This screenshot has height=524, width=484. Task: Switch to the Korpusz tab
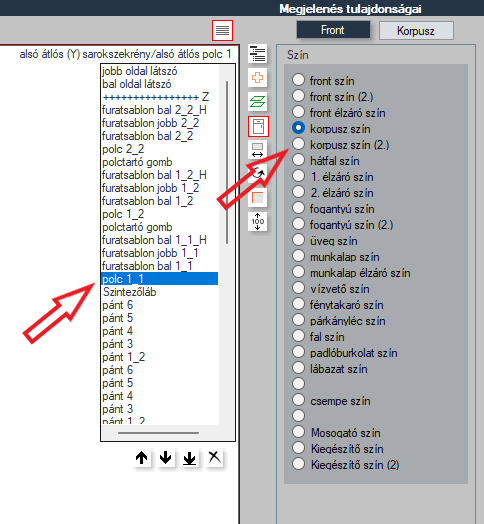(416, 31)
